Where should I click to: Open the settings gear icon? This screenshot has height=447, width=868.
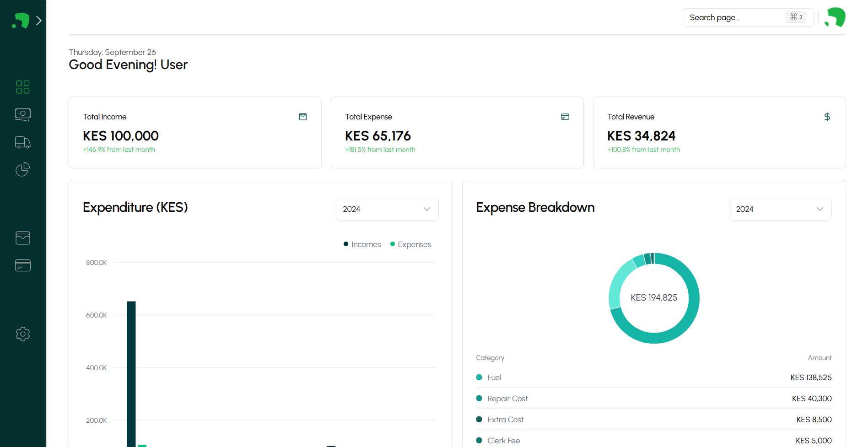[23, 334]
